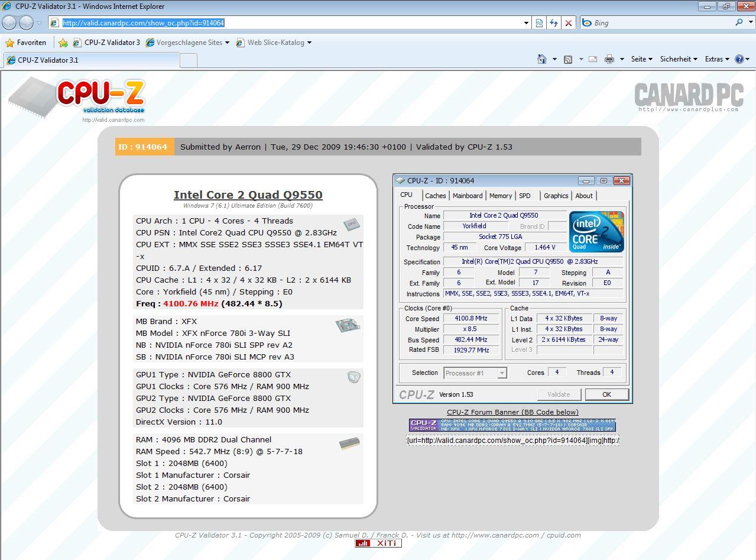Switch to the Memory tab in CPU-Z

click(501, 196)
